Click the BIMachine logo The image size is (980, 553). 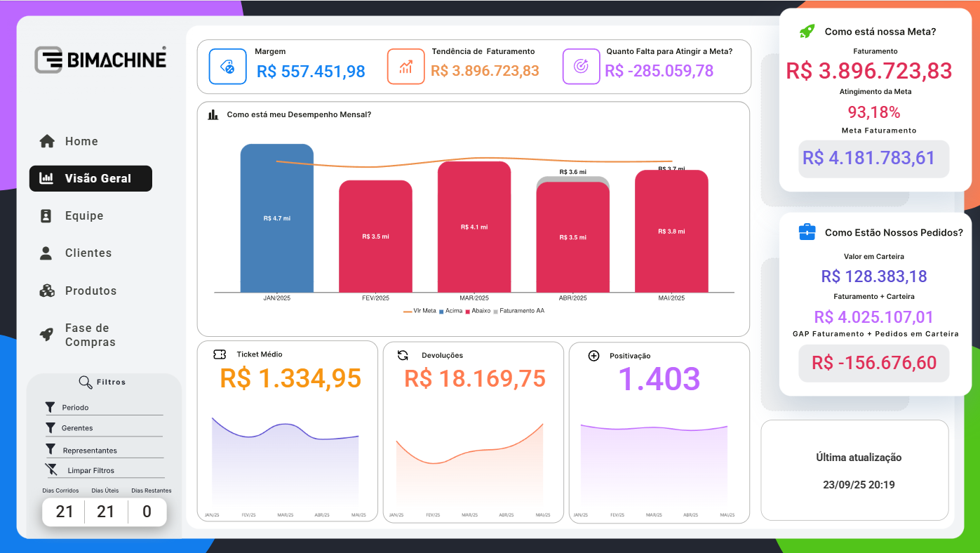point(101,60)
